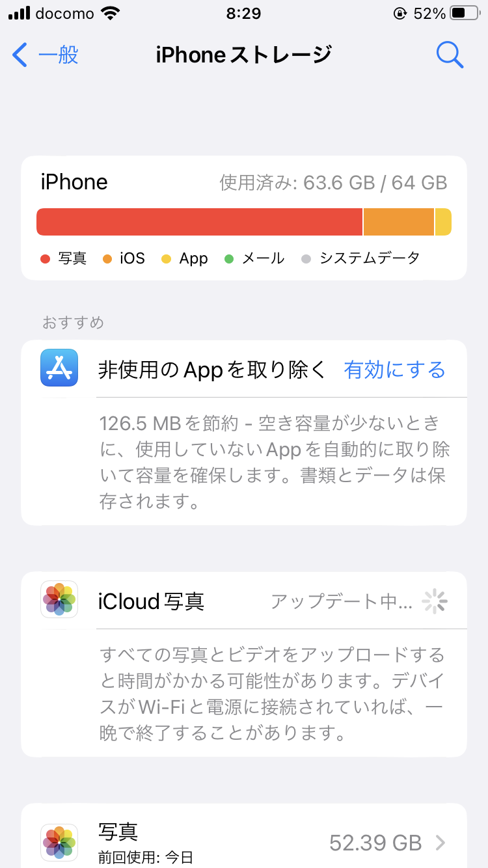
Task: Tap the システムデータ legend label
Action: tap(369, 258)
